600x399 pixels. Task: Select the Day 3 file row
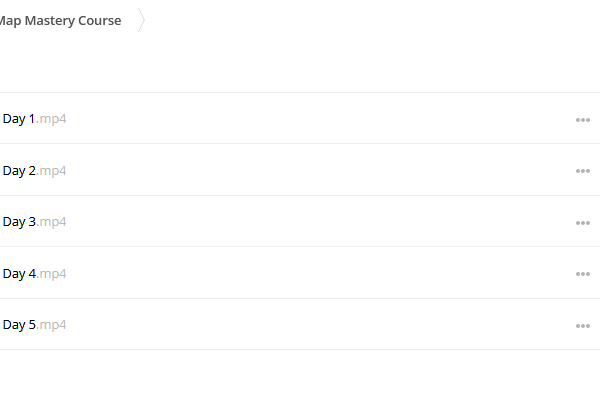click(300, 221)
